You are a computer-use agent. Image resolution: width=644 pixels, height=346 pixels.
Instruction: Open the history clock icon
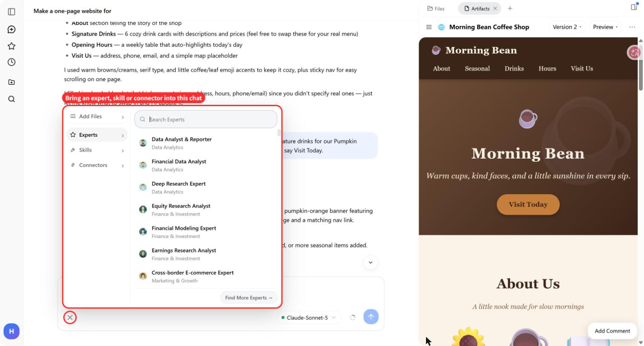pos(11,62)
